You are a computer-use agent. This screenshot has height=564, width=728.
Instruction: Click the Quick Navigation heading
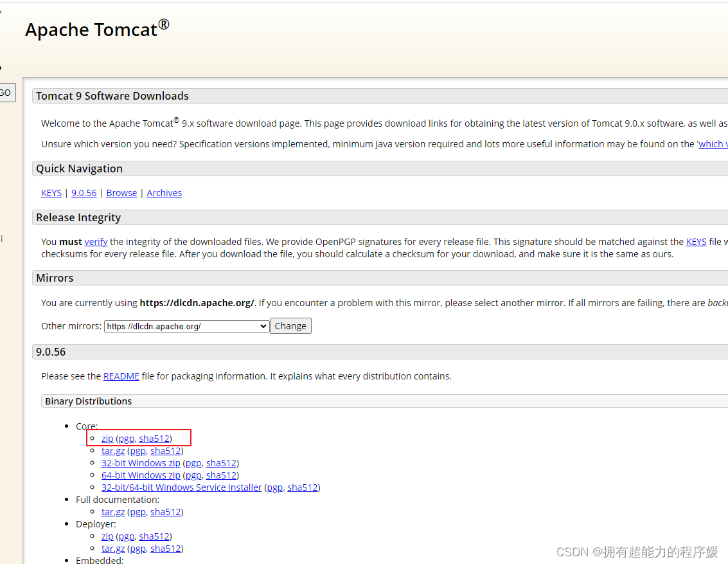click(80, 168)
